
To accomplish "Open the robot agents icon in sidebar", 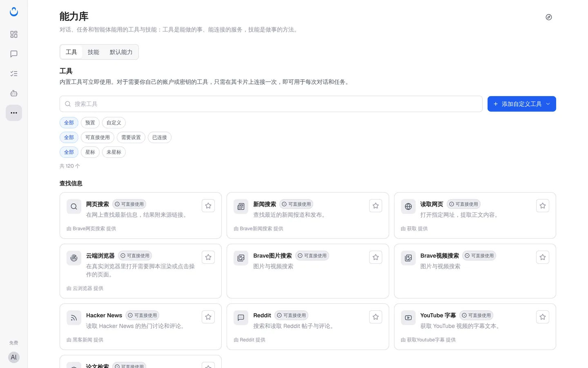I will (14, 93).
